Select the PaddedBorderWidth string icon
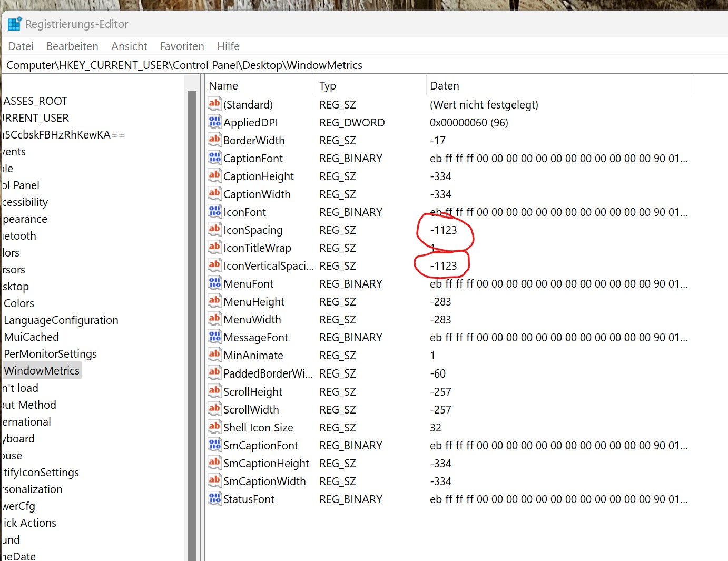 click(x=214, y=373)
